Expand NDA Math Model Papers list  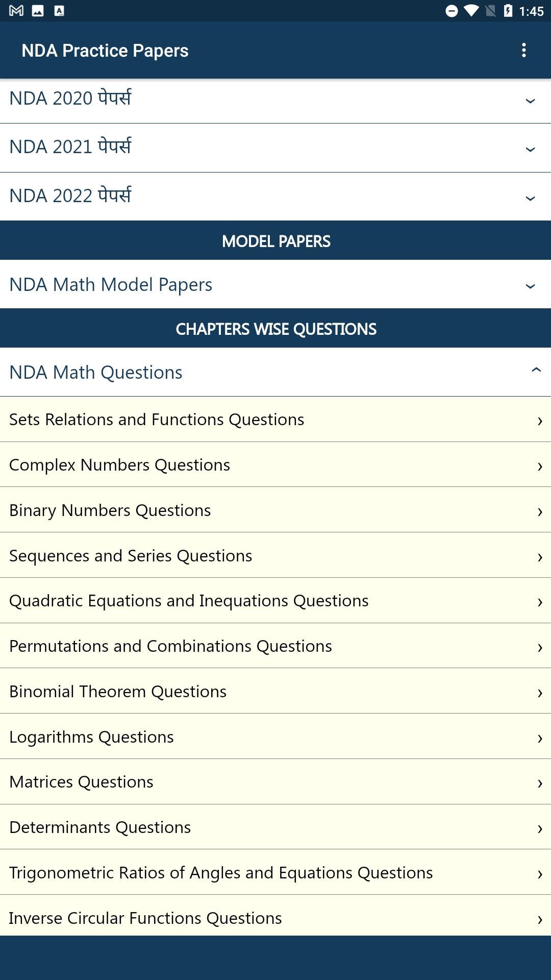[275, 284]
